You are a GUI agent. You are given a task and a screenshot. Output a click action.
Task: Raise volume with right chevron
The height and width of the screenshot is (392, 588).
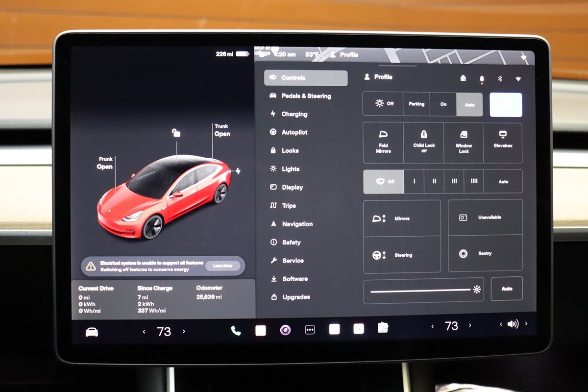point(526,324)
